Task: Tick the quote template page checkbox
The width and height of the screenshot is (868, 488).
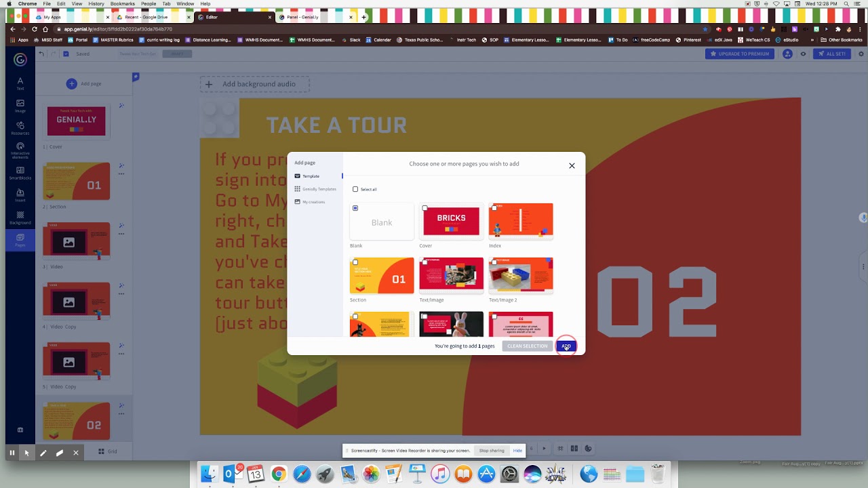Action: pos(494,317)
